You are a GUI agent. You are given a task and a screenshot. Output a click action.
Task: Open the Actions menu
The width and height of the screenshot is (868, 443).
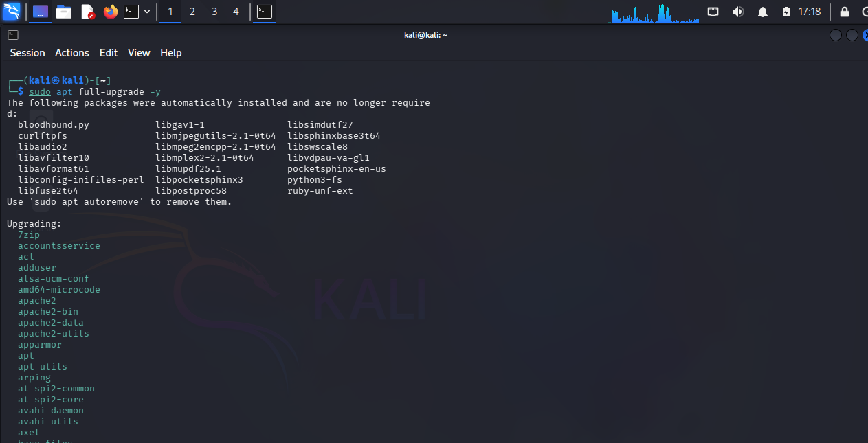tap(72, 53)
